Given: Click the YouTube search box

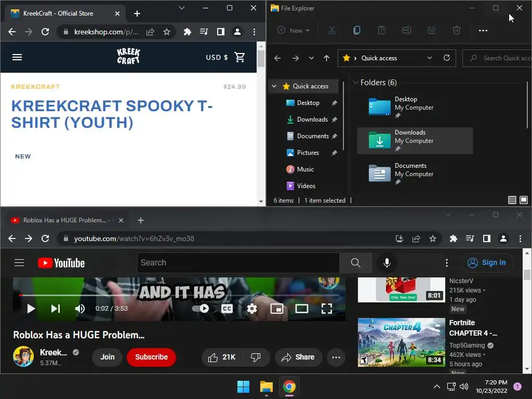Looking at the screenshot, I should click(238, 263).
